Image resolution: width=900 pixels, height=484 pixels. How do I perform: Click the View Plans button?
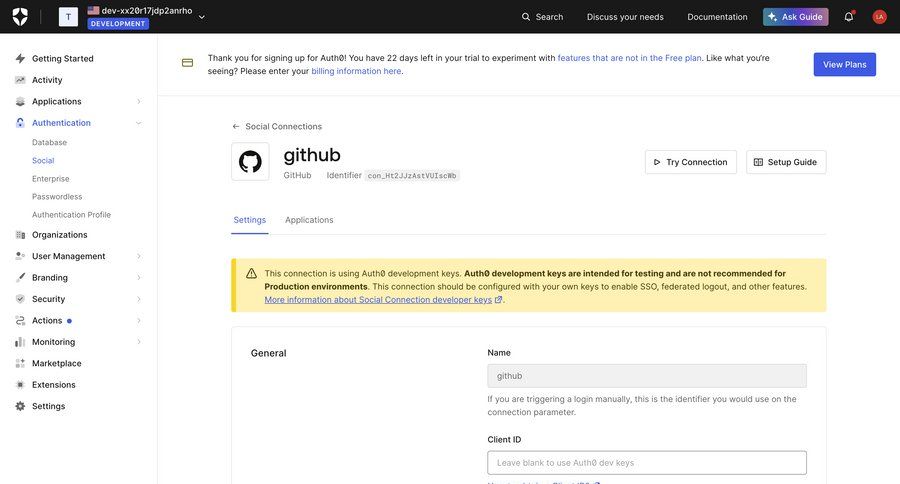[x=844, y=64]
